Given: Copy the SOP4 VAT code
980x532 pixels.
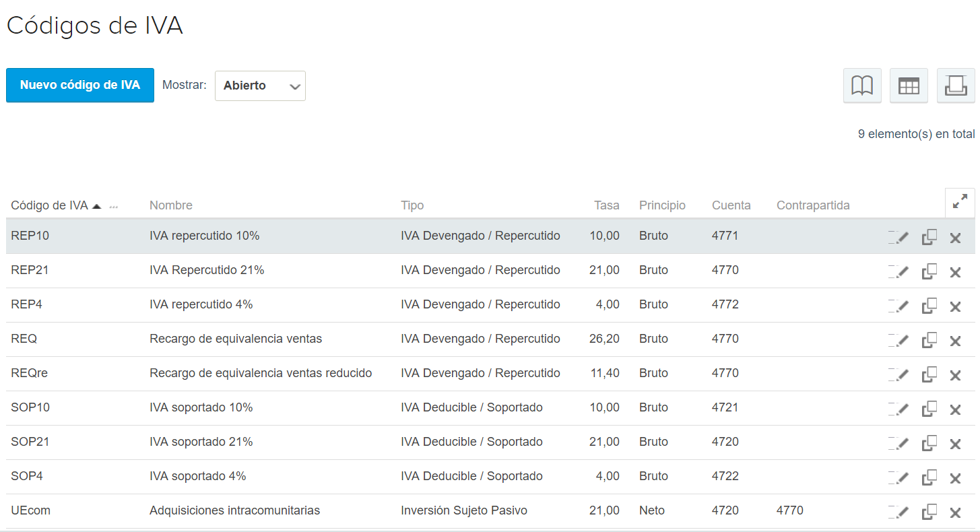Looking at the screenshot, I should (x=929, y=477).
